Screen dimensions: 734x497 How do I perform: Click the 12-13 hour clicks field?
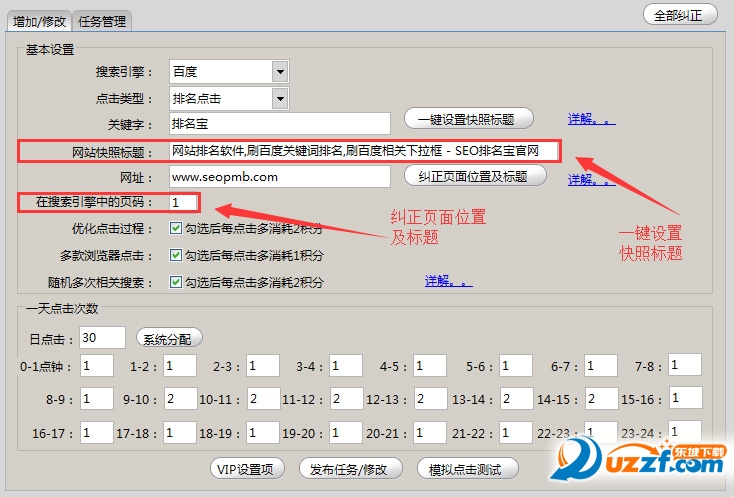tap(430, 399)
